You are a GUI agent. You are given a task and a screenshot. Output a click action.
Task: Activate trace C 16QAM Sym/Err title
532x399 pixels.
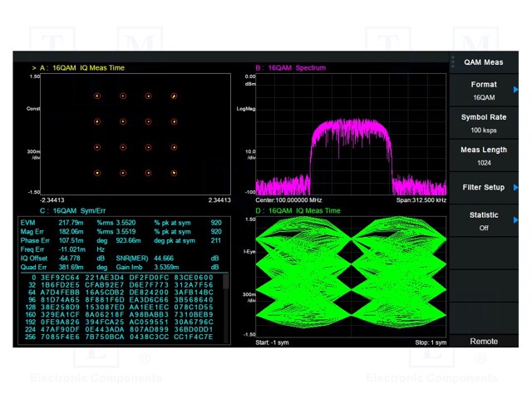pyautogui.click(x=71, y=210)
